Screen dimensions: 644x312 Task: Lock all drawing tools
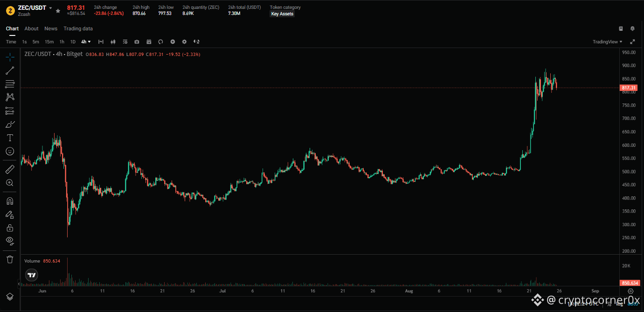pos(10,228)
